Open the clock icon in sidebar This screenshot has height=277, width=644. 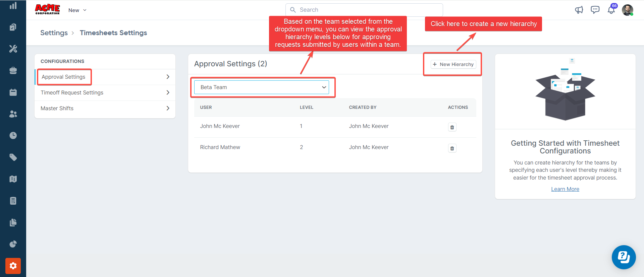tap(13, 136)
